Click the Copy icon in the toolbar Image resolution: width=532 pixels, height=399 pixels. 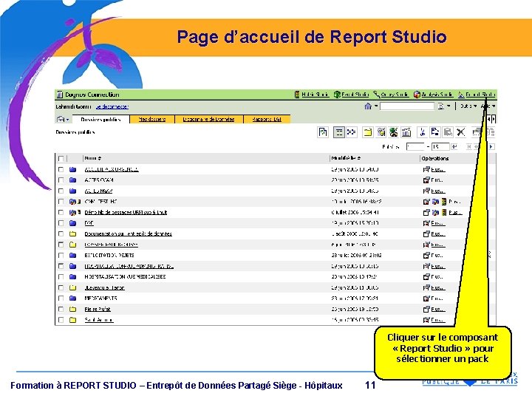[x=434, y=132]
